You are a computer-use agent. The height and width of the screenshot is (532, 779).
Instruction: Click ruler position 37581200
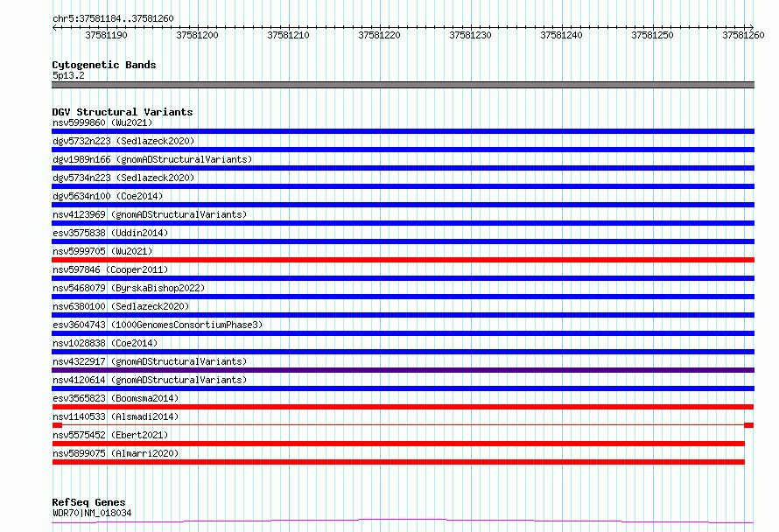click(x=197, y=35)
